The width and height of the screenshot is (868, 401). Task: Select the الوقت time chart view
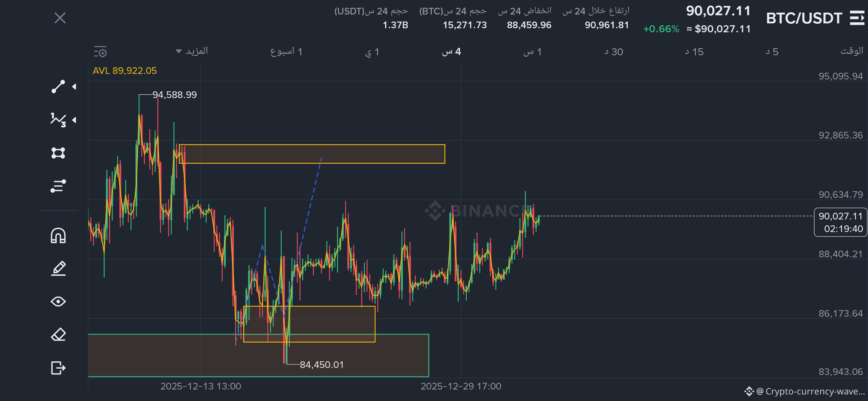(851, 51)
